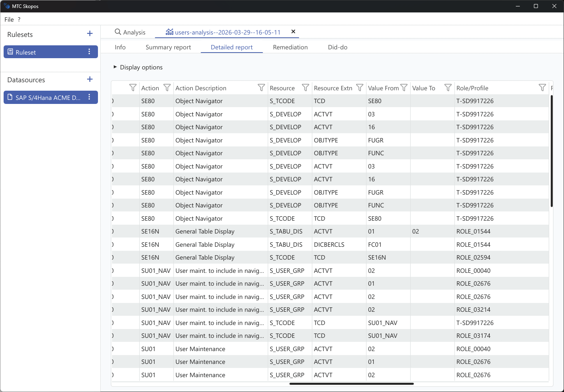Screen dimensions: 564x392
Task: Close the users-analysis tab
Action: (293, 32)
